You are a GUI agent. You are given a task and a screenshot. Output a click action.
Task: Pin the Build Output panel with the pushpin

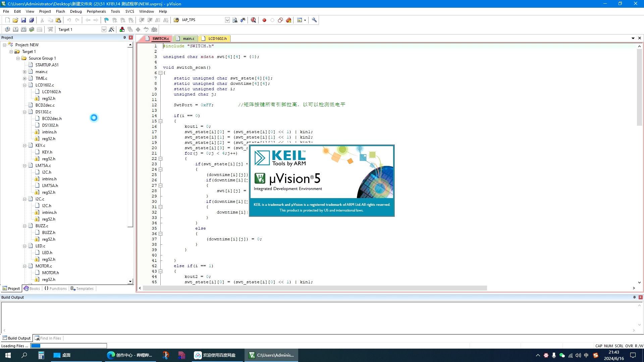click(x=634, y=297)
